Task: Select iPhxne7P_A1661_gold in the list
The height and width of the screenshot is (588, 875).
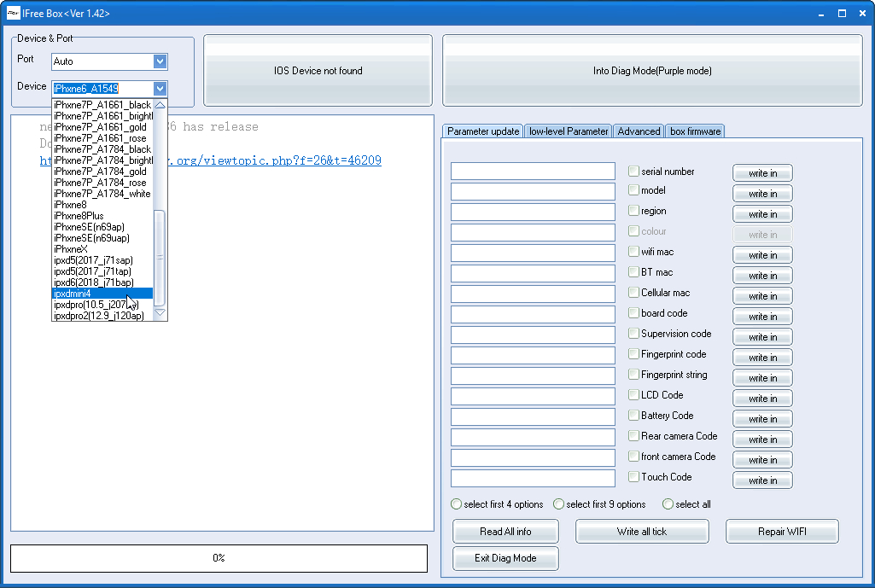Action: coord(102,127)
